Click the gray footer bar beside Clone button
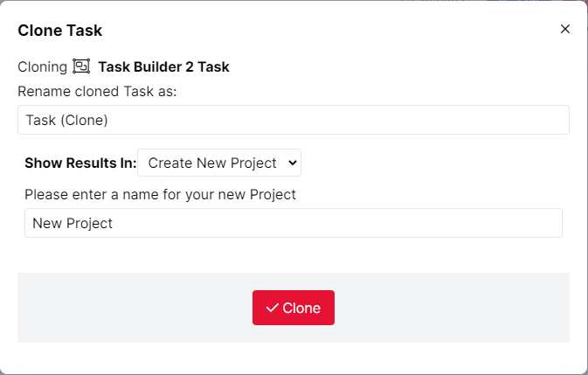 (450, 308)
